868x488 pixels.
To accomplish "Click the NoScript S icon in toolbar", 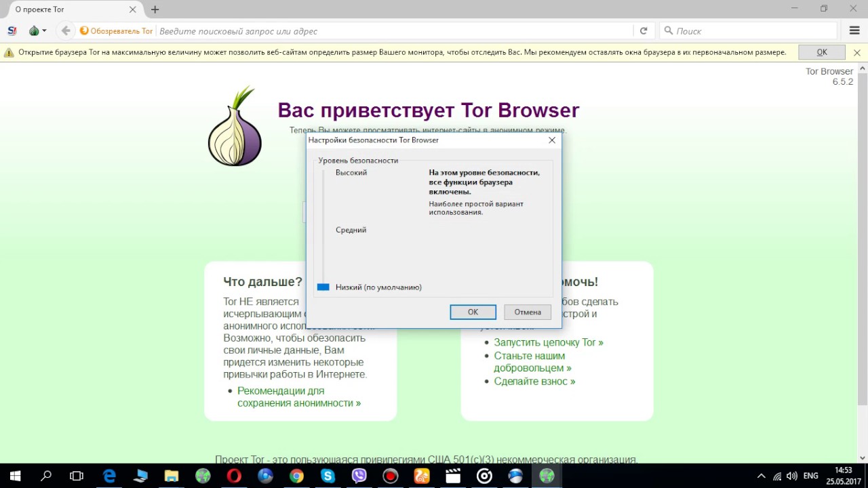I will [x=12, y=30].
